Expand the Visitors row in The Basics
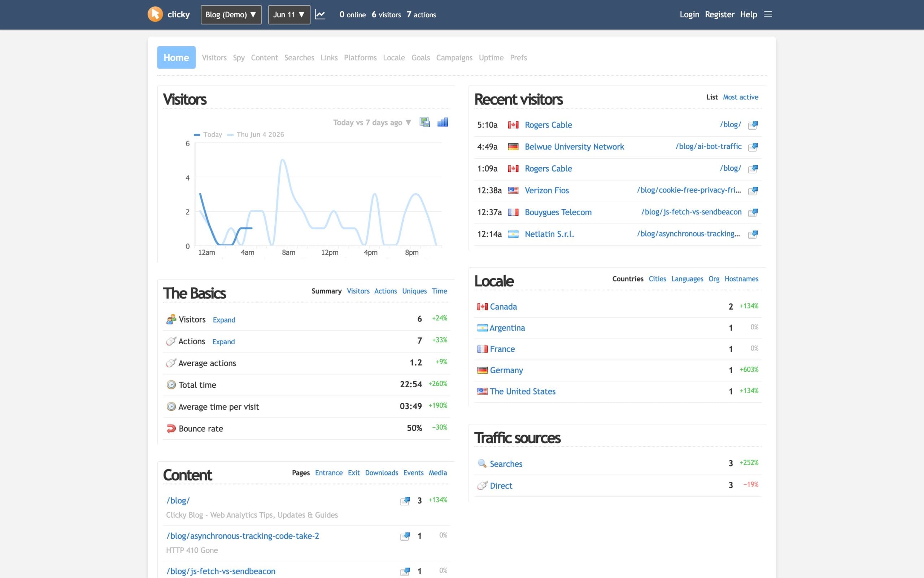Screen dimensions: 924x578 (224, 320)
